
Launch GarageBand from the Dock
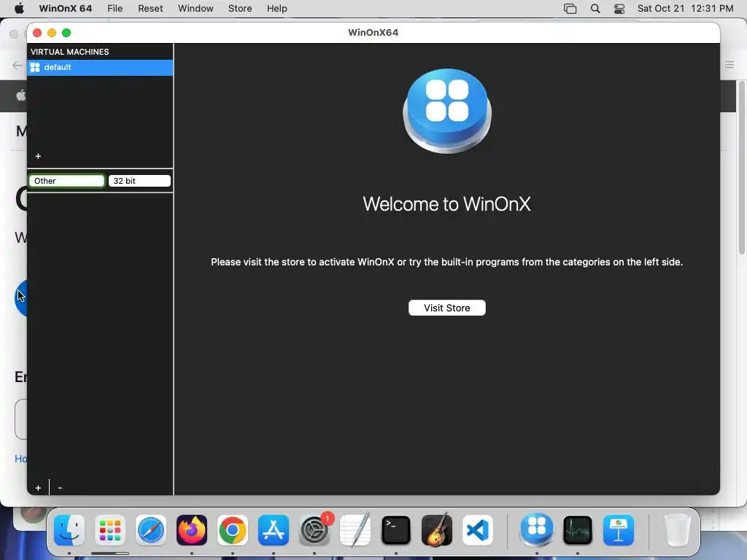tap(437, 530)
